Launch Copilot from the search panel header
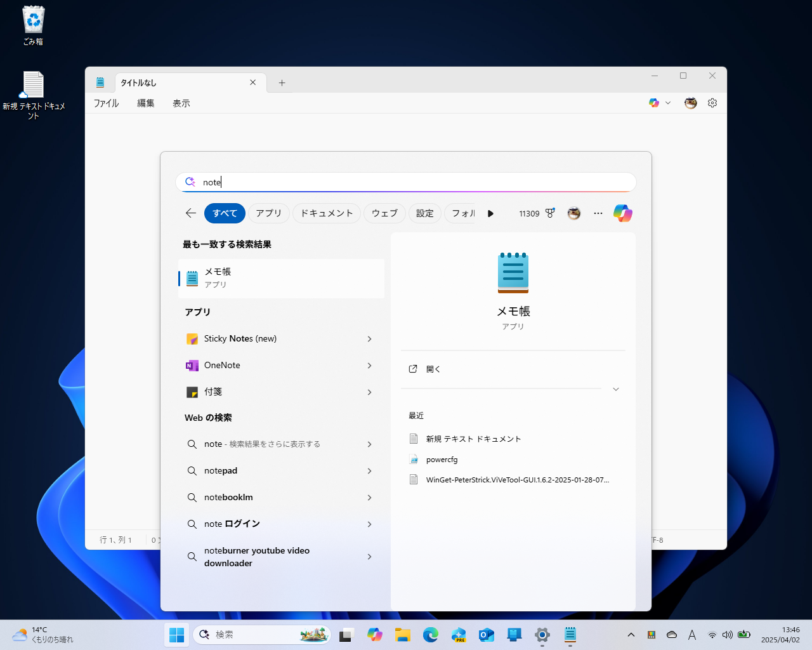 tap(623, 213)
